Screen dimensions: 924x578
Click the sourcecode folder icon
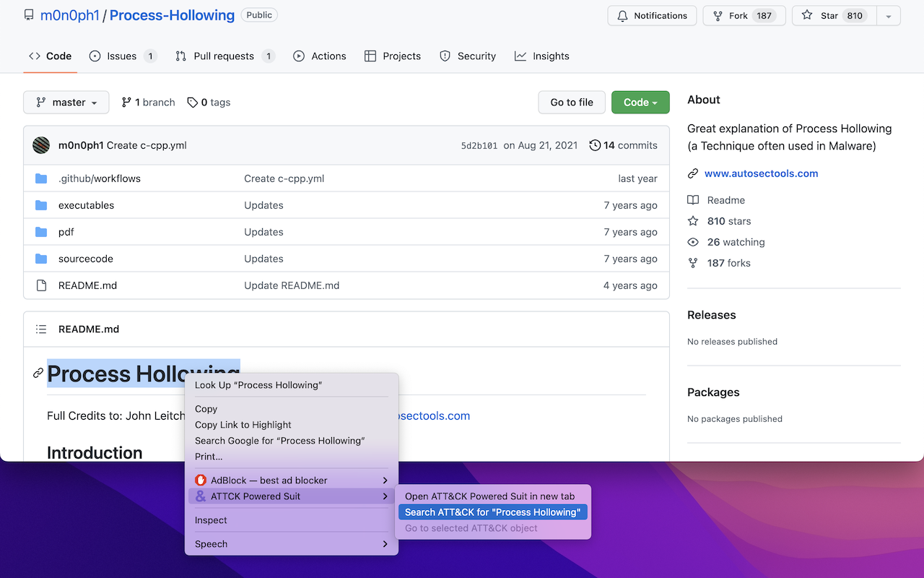(x=41, y=259)
